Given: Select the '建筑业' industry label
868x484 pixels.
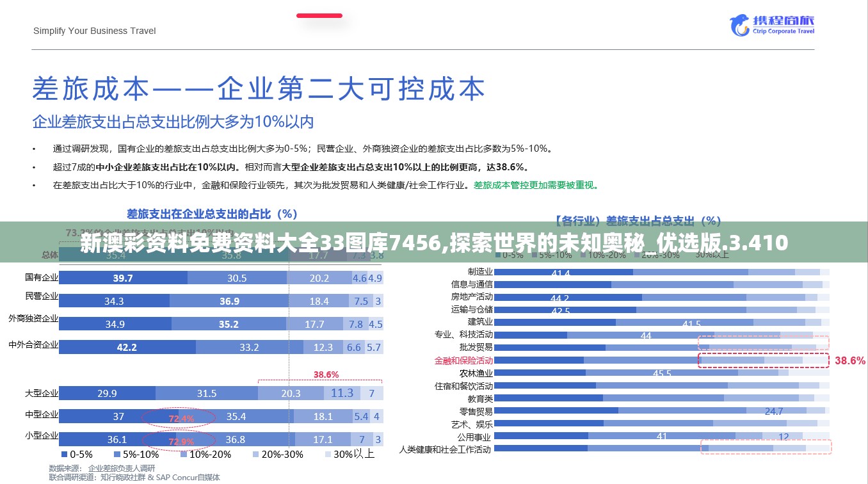Looking at the screenshot, I should (x=480, y=321).
